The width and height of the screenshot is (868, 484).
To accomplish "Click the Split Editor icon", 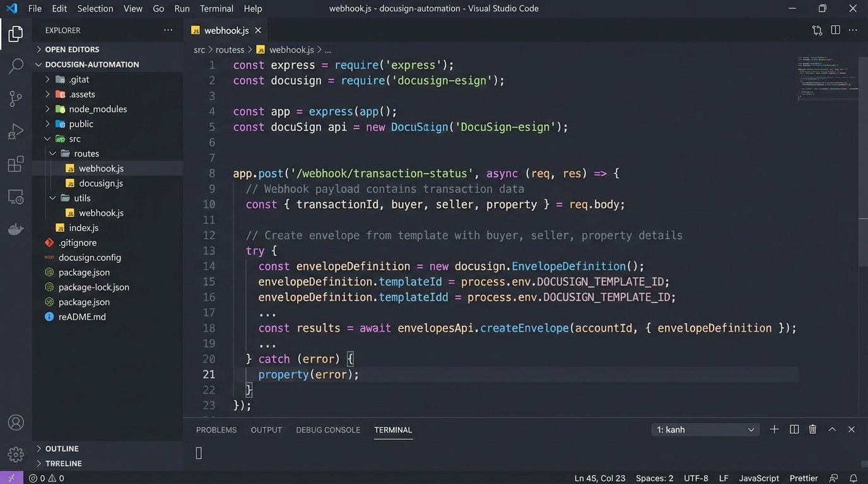I will [835, 30].
